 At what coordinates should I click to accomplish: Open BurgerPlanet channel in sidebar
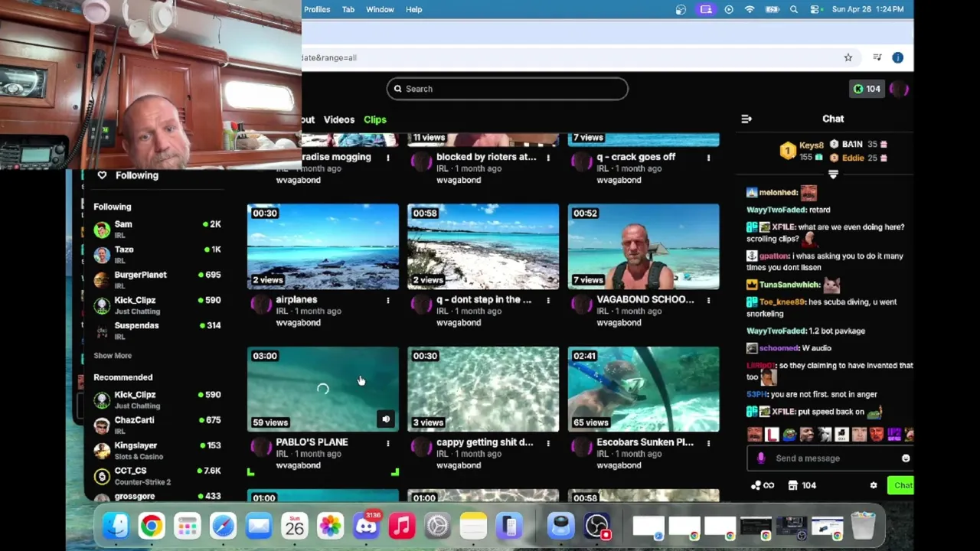click(x=157, y=279)
